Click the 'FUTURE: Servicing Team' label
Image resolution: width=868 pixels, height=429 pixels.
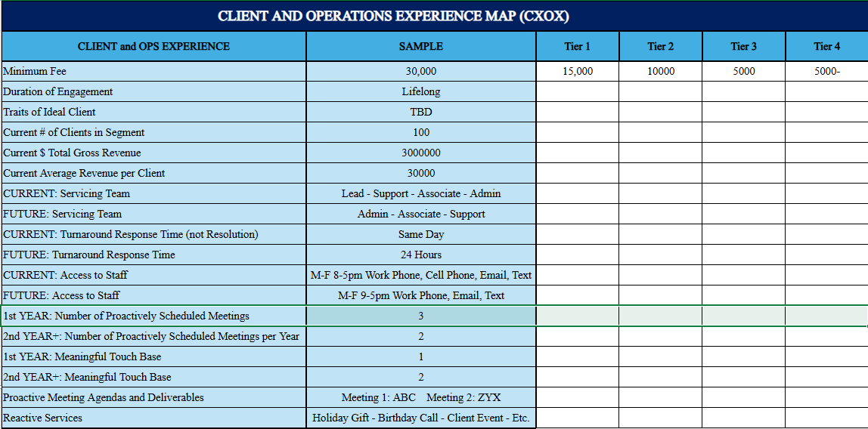(154, 214)
